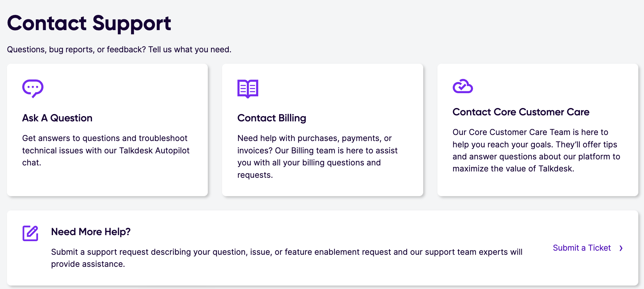Click the Contact Support heading
This screenshot has height=289, width=644.
89,23
